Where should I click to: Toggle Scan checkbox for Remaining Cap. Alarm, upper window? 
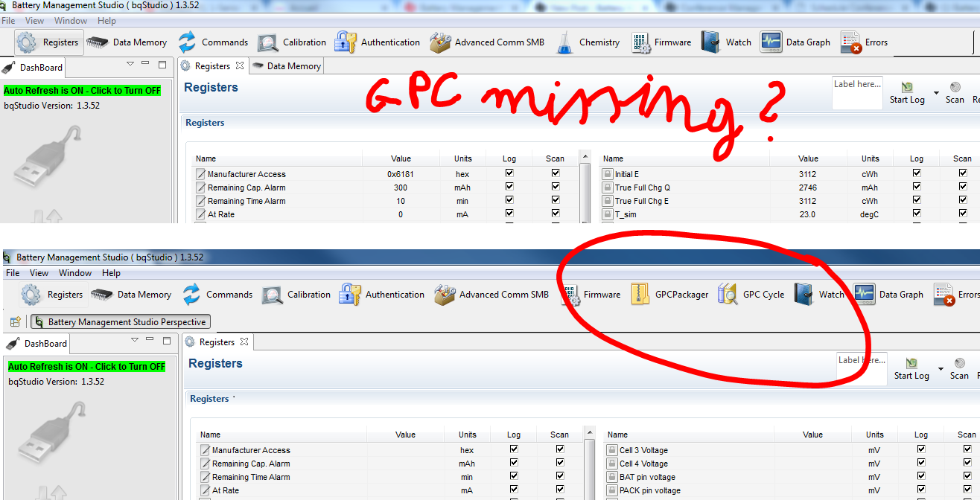click(556, 187)
